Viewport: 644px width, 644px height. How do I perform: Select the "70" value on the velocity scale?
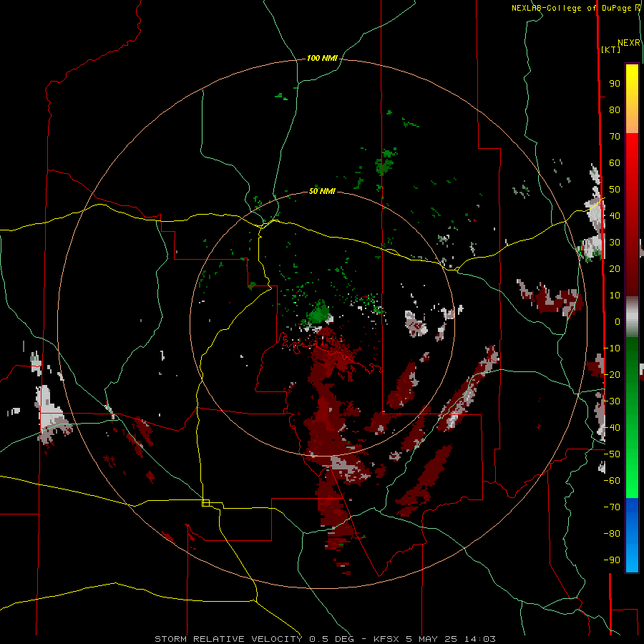[x=615, y=137]
